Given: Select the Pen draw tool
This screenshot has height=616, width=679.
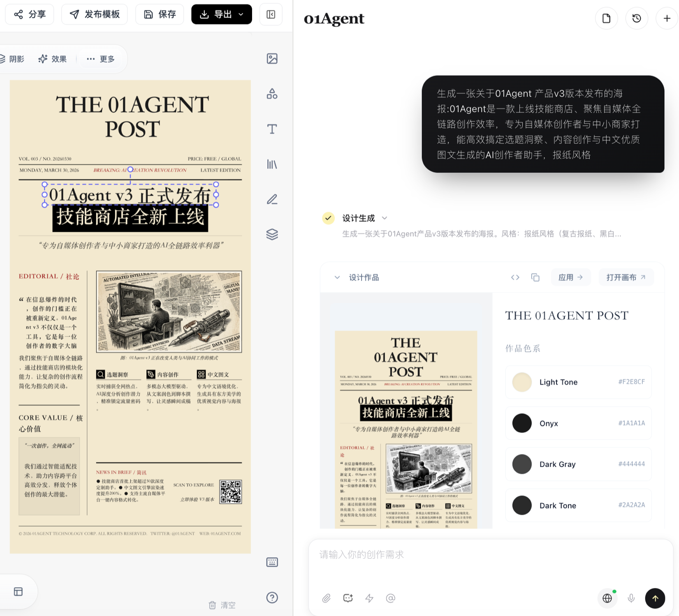Looking at the screenshot, I should (x=272, y=199).
